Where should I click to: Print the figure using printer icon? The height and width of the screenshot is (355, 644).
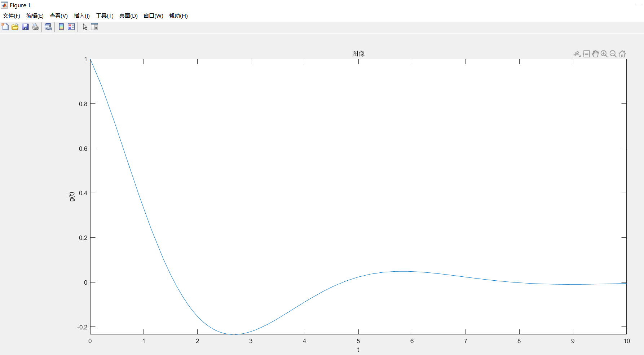pos(35,27)
